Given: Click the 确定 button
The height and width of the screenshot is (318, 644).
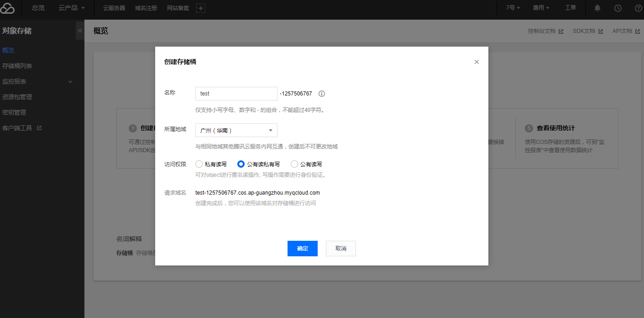Looking at the screenshot, I should point(302,249).
